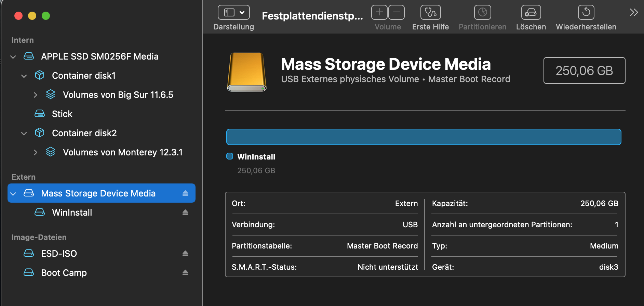Expand Volumes von Big Sur 11.6.5

click(x=35, y=95)
